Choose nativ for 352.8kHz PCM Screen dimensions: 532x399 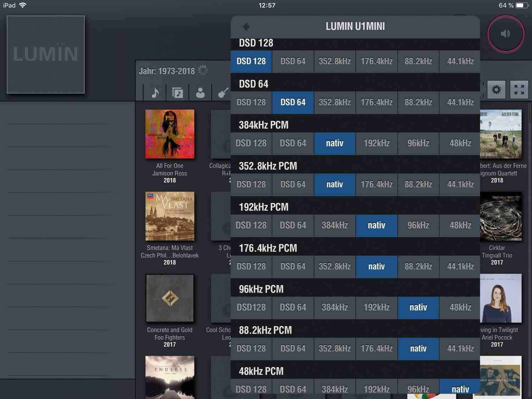pyautogui.click(x=334, y=184)
